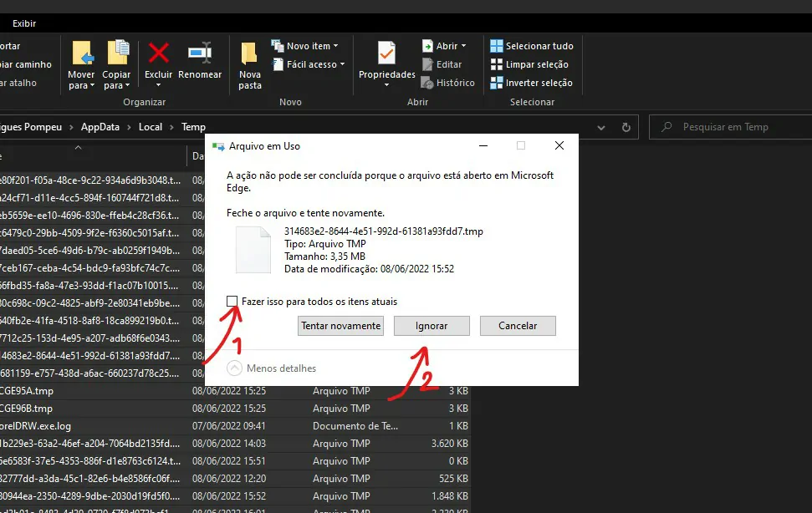812x513 pixels.
Task: Check Fazer isso para todos os itens atuais
Action: click(232, 301)
